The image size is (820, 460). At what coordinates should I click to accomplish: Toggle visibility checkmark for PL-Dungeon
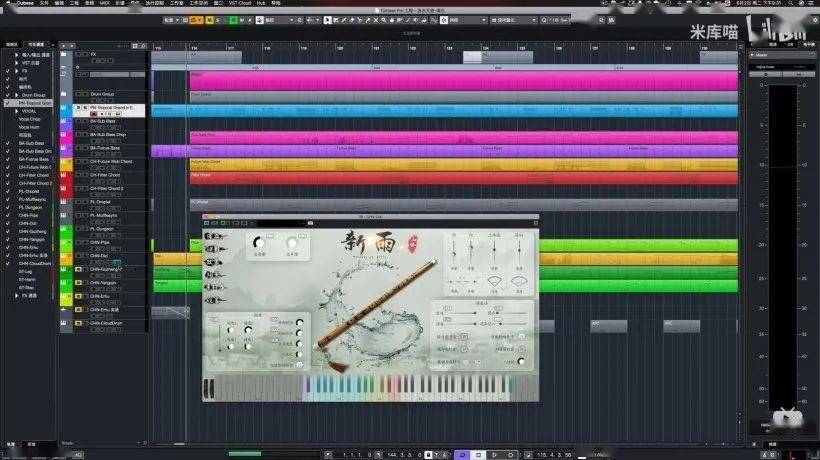7,208
